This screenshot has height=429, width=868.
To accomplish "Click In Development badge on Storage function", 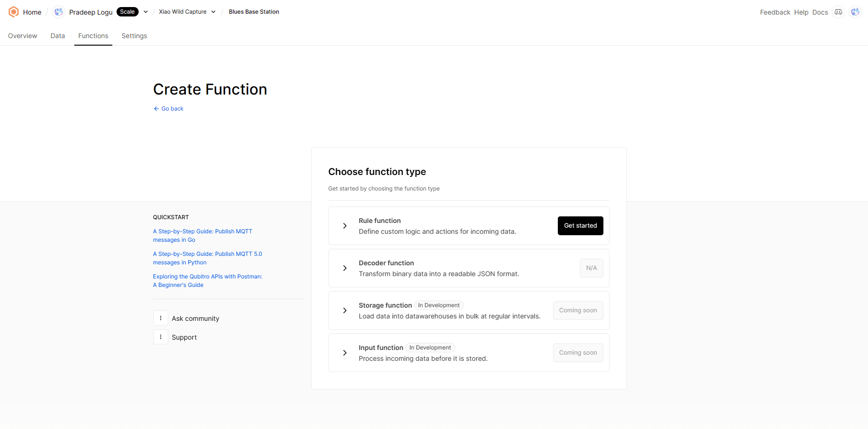I will tap(439, 305).
